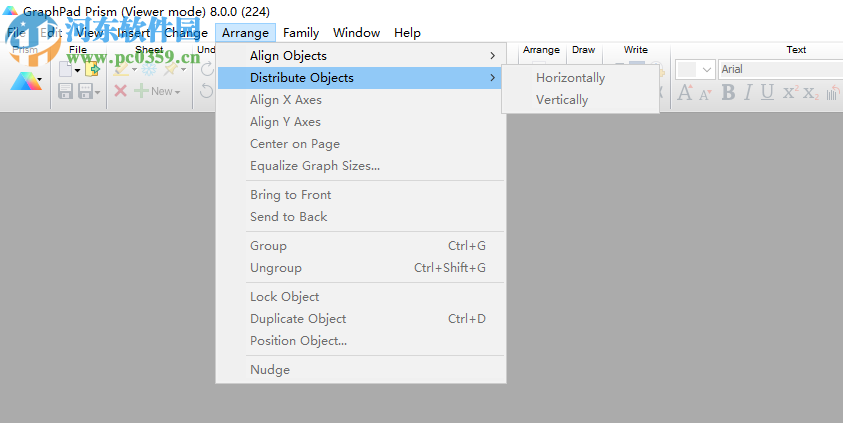
Task: Select Vertically in the Distribute submenu
Action: tap(562, 100)
